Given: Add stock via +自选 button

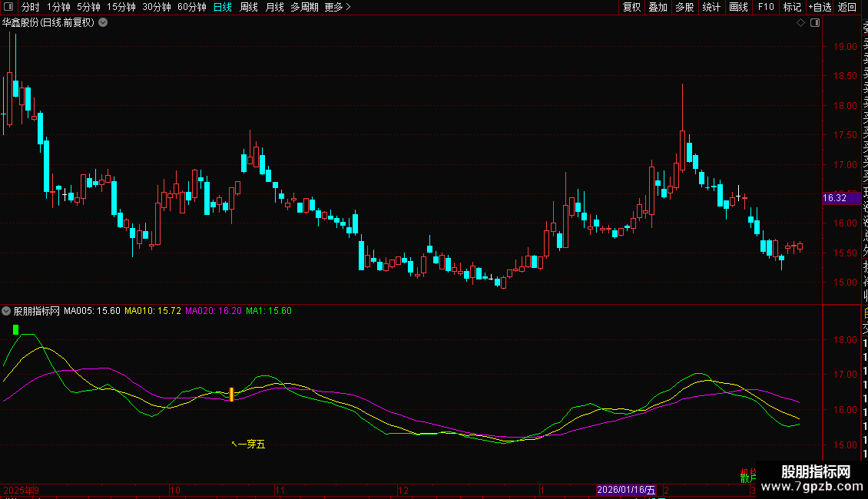Looking at the screenshot, I should [820, 7].
